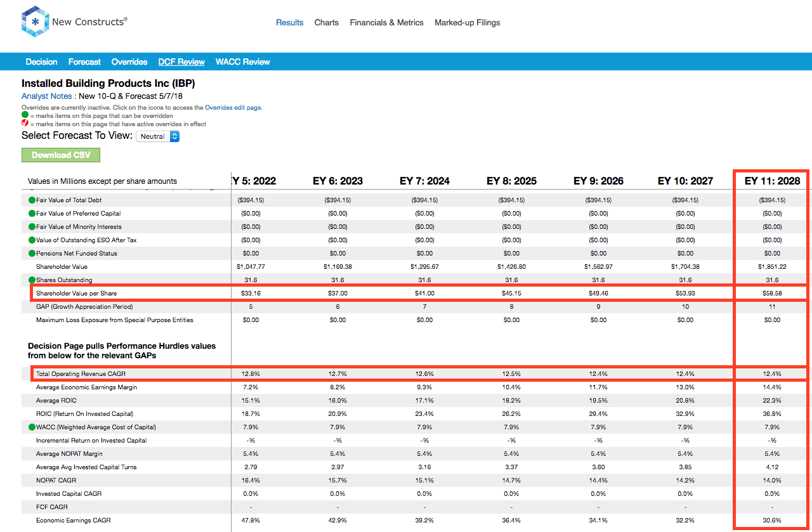Open the Analyst Notes link
The width and height of the screenshot is (812, 532).
(x=47, y=96)
